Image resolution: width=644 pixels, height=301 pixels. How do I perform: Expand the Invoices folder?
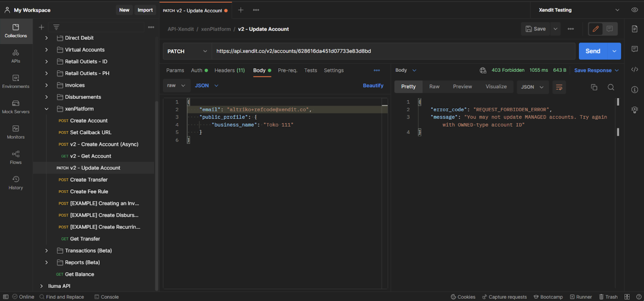[47, 85]
